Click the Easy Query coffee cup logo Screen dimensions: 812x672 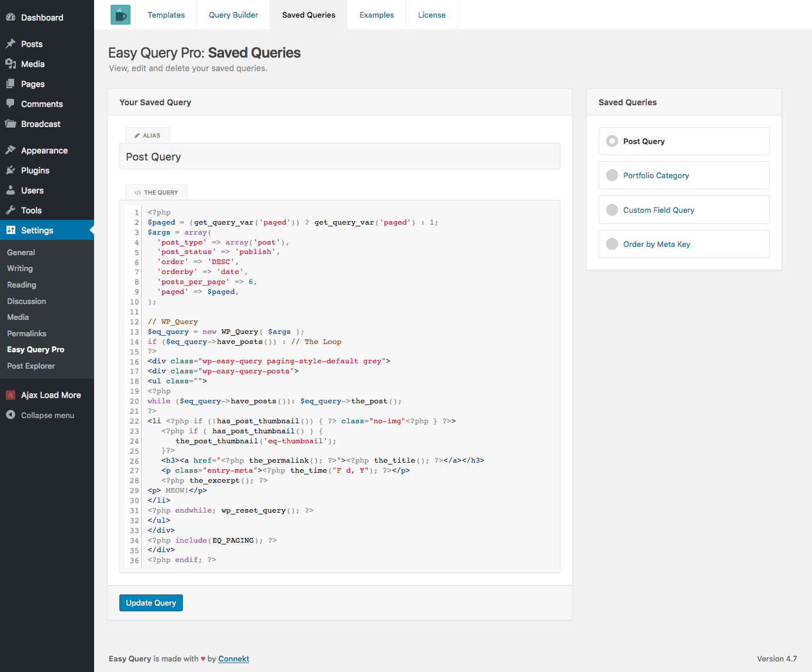pyautogui.click(x=121, y=15)
